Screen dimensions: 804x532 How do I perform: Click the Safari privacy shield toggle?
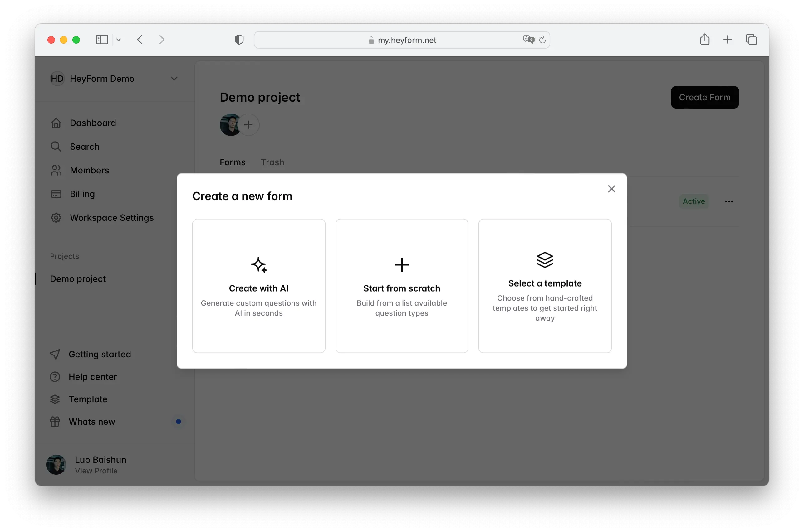click(239, 39)
